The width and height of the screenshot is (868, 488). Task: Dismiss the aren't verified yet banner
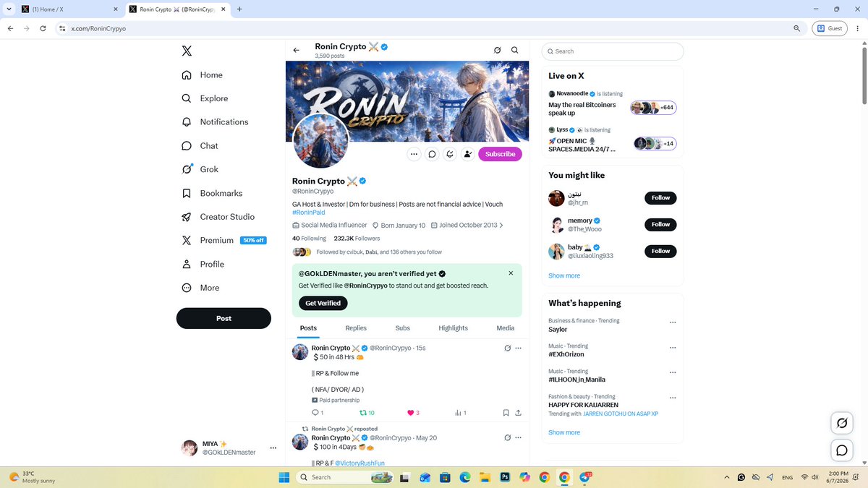(x=511, y=273)
